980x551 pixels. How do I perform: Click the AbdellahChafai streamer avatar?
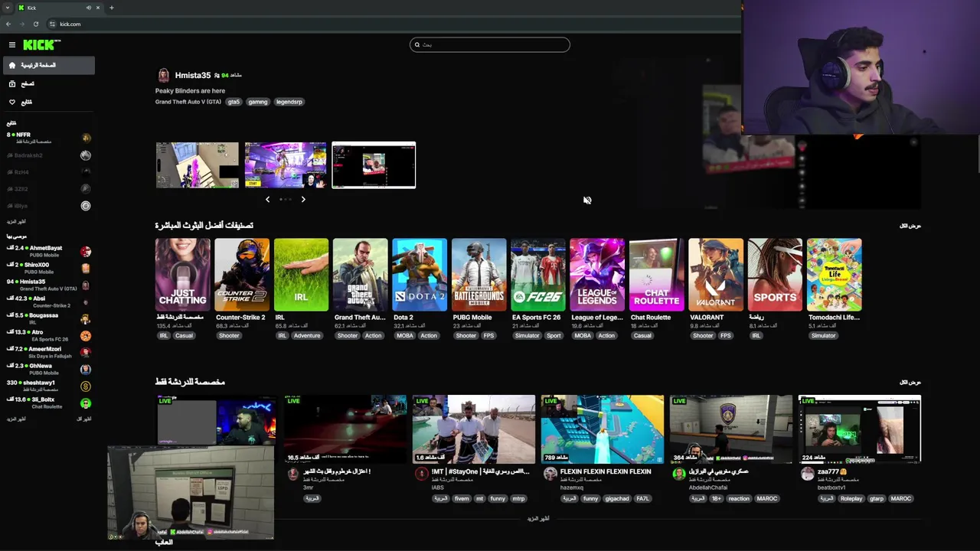click(678, 474)
